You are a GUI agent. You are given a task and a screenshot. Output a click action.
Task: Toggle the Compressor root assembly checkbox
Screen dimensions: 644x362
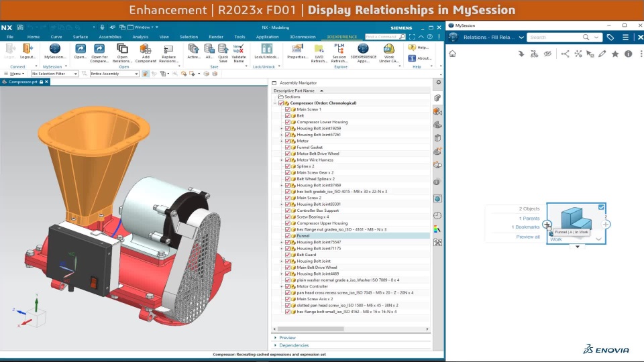(281, 103)
